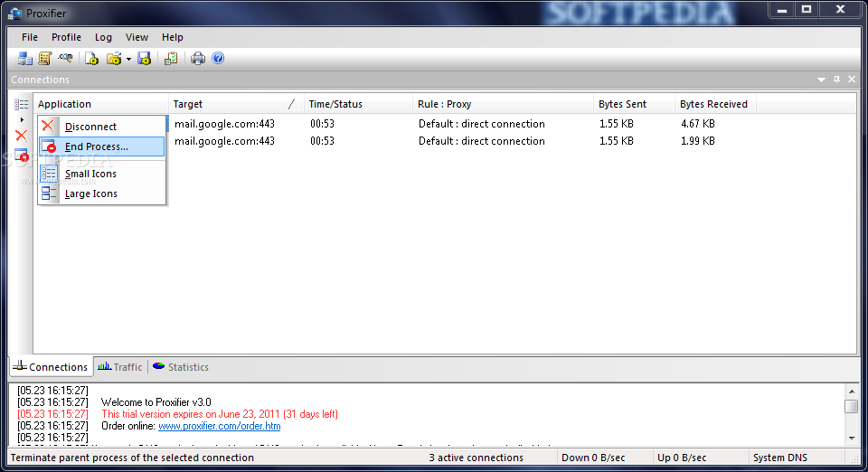Select first mail.google.com:443 target

point(225,124)
